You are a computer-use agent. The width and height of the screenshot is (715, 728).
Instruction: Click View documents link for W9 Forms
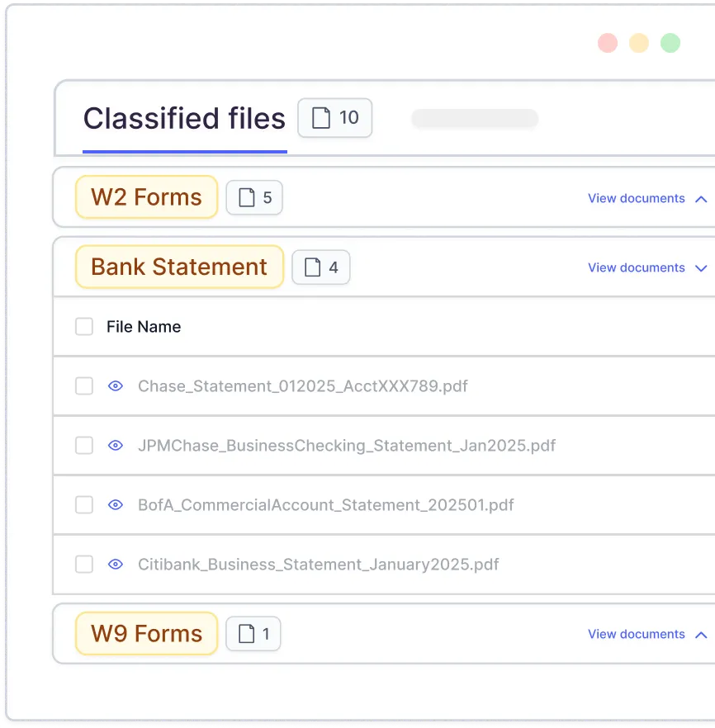tap(636, 634)
